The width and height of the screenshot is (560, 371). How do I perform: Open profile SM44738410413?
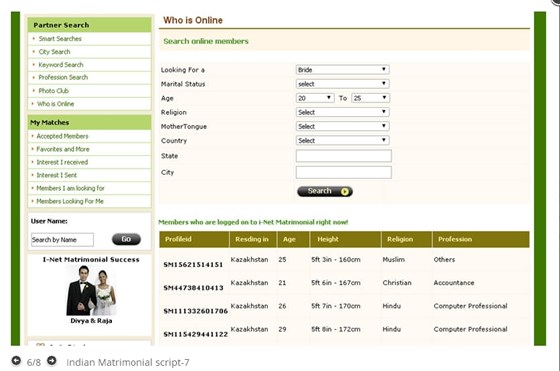click(193, 288)
